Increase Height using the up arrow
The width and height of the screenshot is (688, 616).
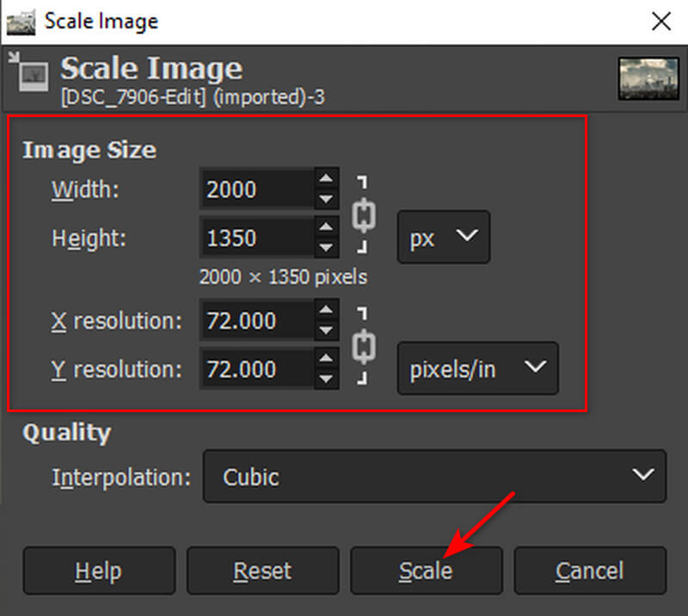point(325,226)
